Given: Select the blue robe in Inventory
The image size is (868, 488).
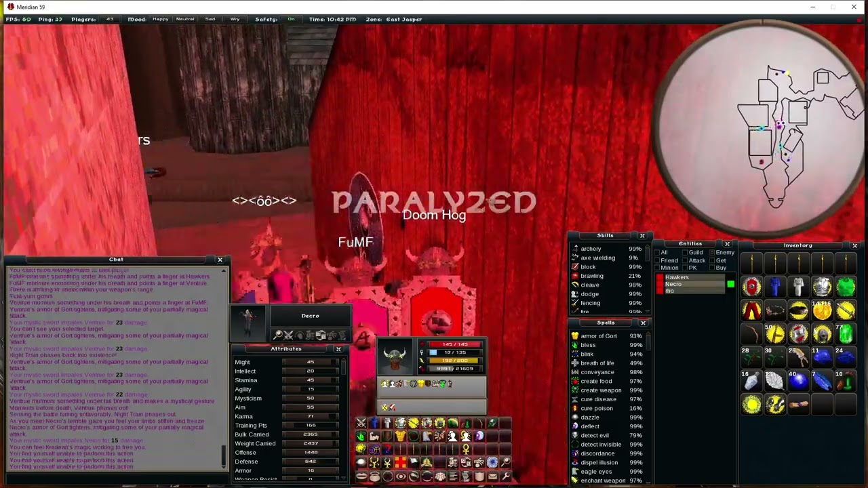Looking at the screenshot, I should 775,286.
